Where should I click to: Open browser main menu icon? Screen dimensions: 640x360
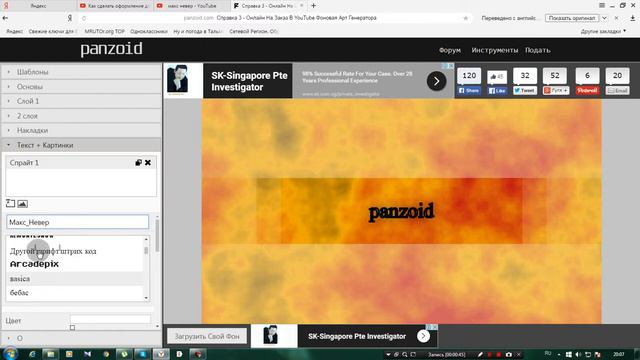(x=602, y=5)
